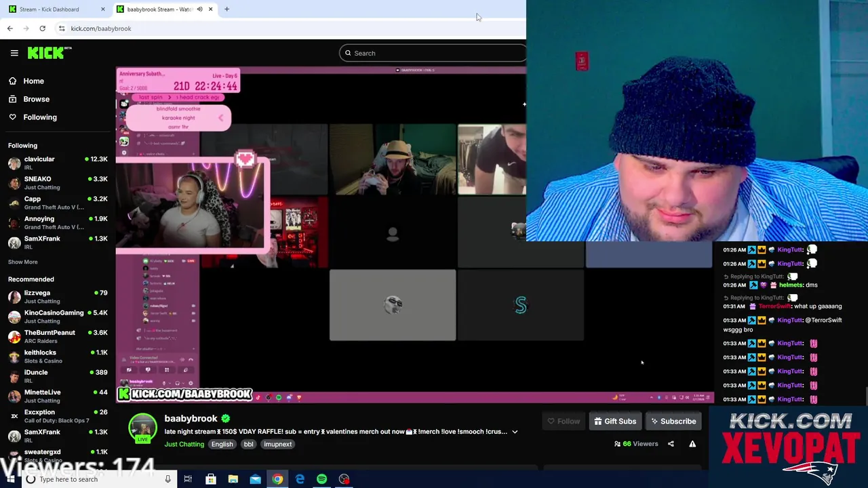The height and width of the screenshot is (488, 868).
Task: Select the English tag
Action: 222,444
